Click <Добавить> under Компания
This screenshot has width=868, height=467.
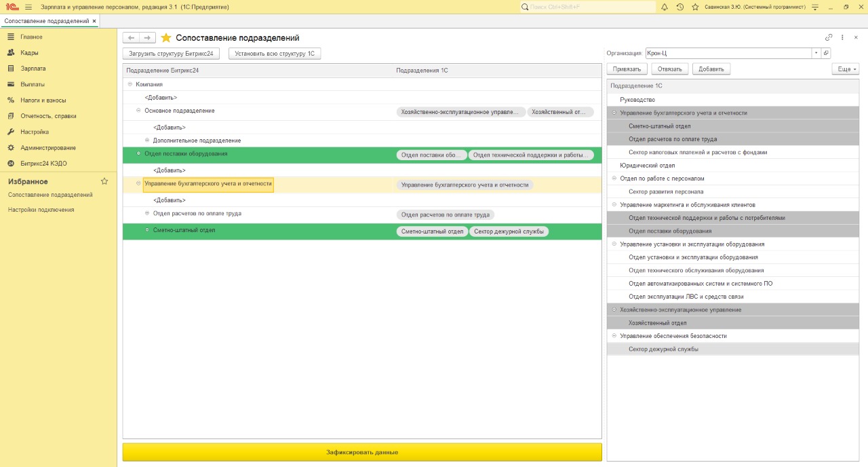[x=161, y=98]
